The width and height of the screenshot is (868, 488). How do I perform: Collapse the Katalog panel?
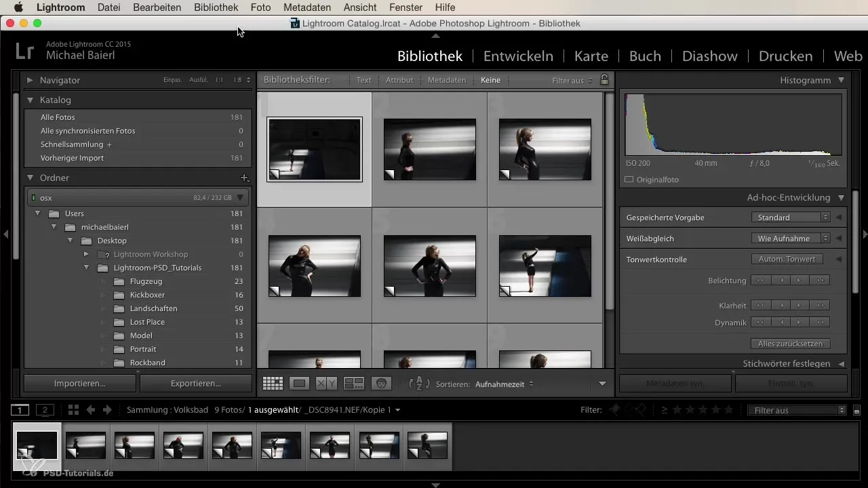point(31,100)
